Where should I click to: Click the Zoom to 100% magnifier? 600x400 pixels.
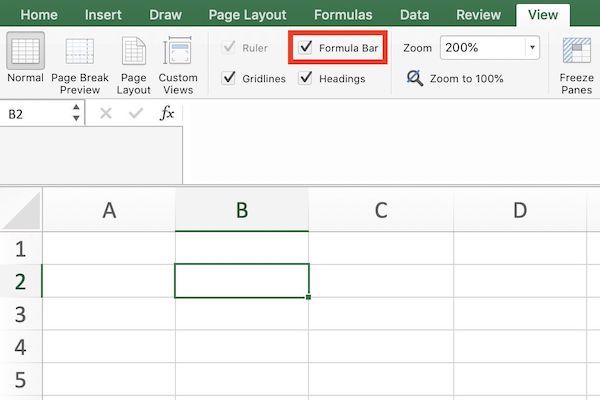coord(415,78)
